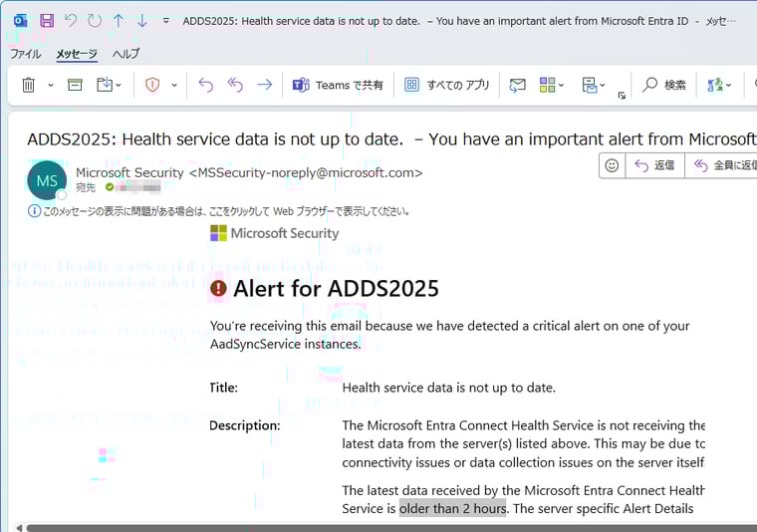Click the MS sender avatar
The height and width of the screenshot is (532, 757).
(47, 180)
